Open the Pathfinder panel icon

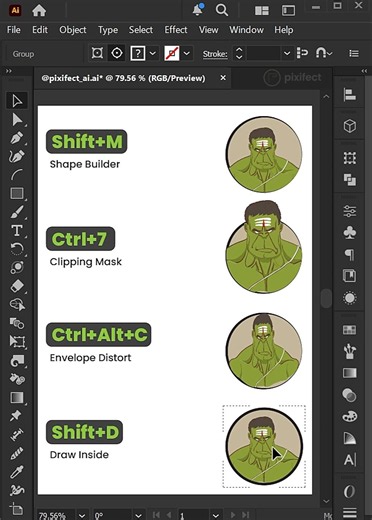tap(350, 180)
